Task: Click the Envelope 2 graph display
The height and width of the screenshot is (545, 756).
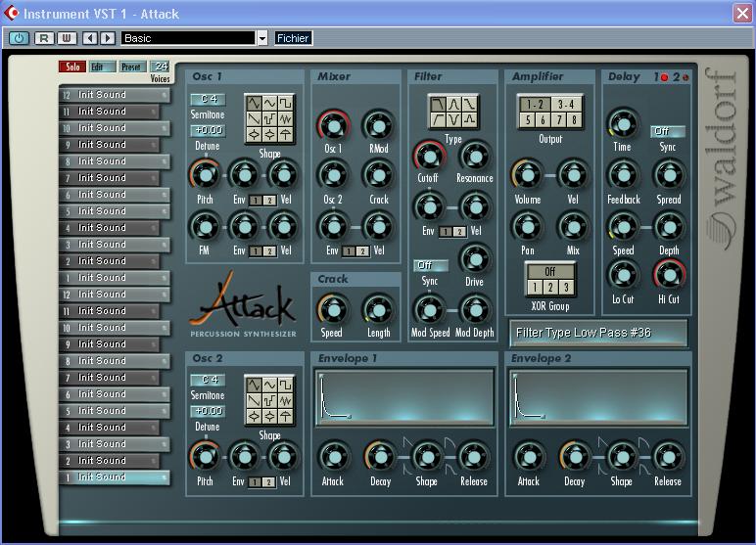Action: pos(598,398)
